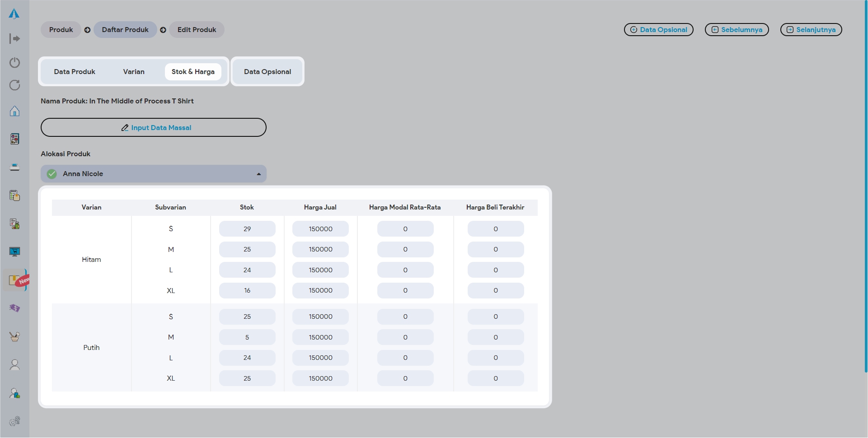Expand the sidebar with the arrow icon
The height and width of the screenshot is (438, 868).
[14, 39]
